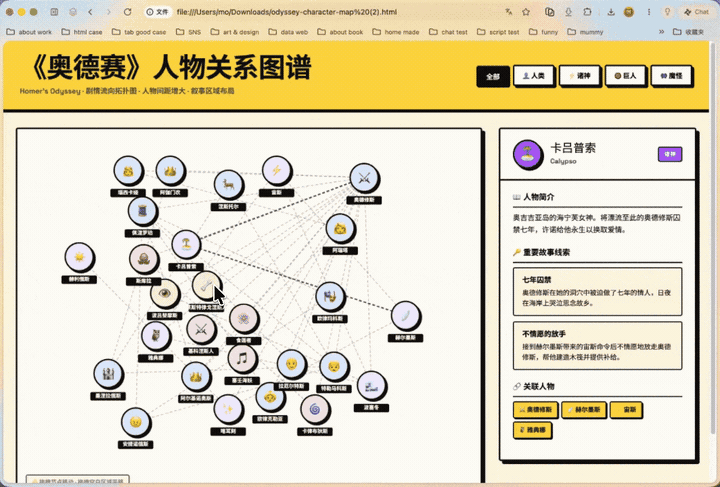The image size is (720, 487).
Task: Expand the bookmarks overflow chevron
Action: (661, 32)
